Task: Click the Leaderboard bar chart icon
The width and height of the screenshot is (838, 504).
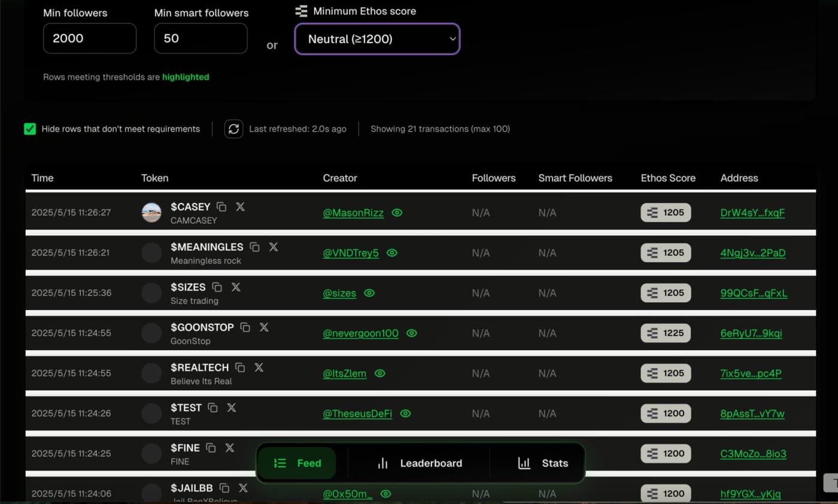Action: (x=381, y=463)
